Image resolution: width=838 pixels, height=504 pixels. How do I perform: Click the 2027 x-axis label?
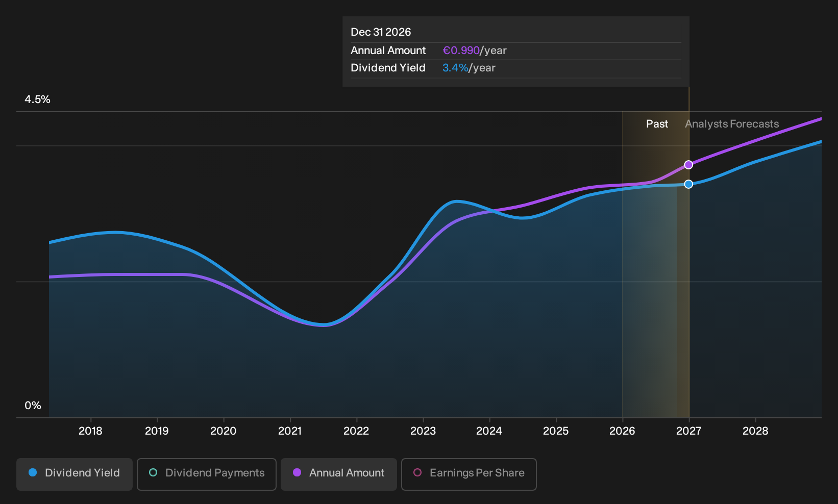689,431
